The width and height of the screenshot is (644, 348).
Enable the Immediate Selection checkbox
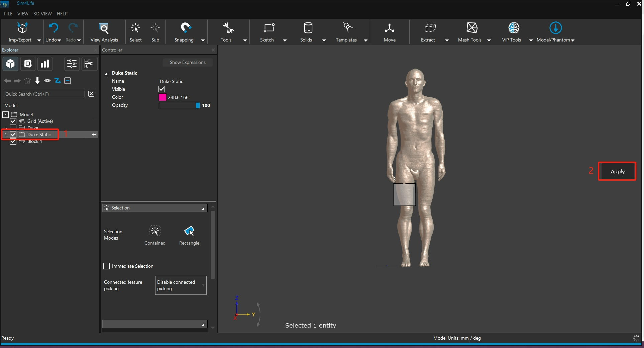pyautogui.click(x=107, y=266)
